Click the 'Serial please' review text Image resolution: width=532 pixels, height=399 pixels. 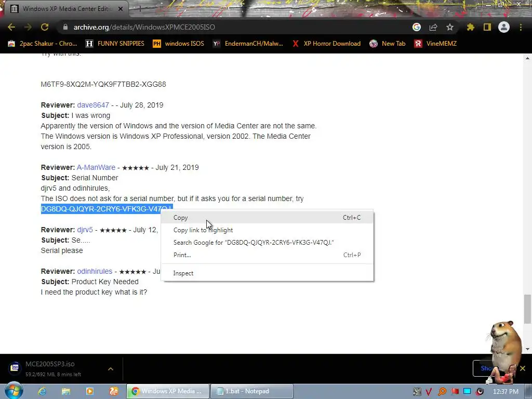pyautogui.click(x=62, y=251)
